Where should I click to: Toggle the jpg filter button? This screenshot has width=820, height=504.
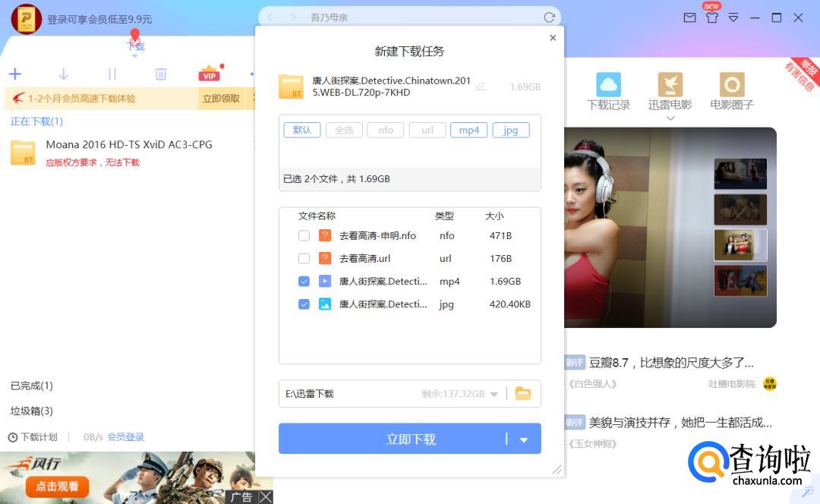[x=511, y=131]
